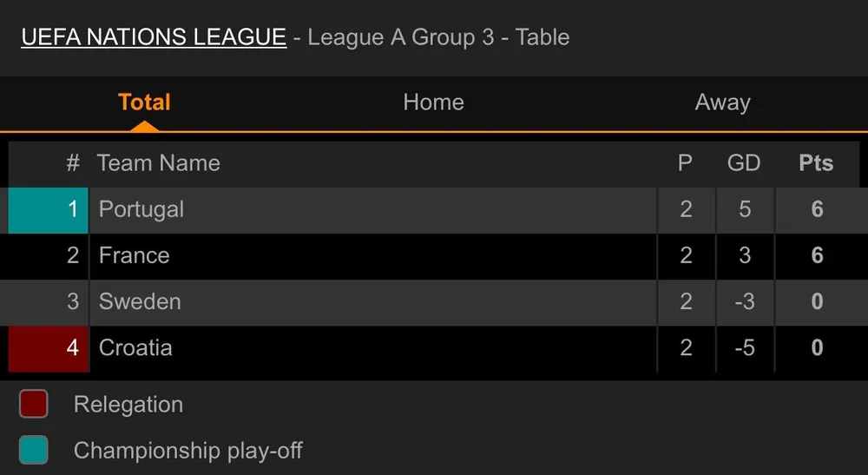868x475 pixels.
Task: Switch to the Home tab
Action: point(433,102)
